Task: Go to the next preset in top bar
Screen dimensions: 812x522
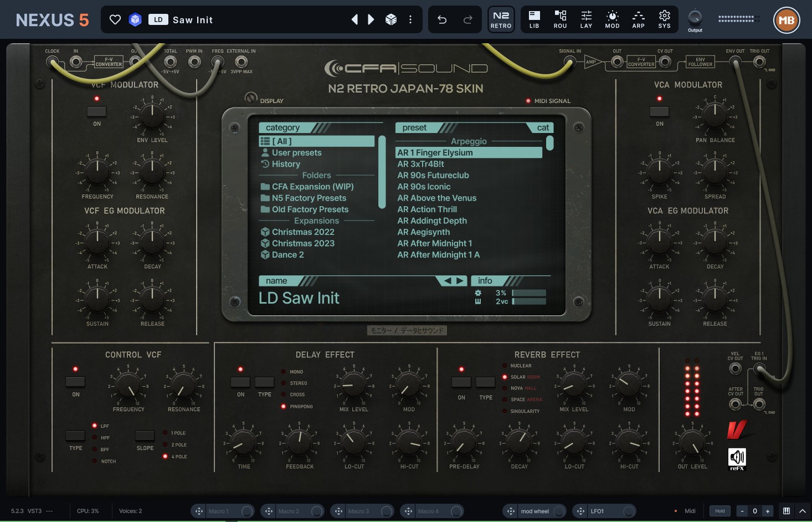Action: point(371,20)
